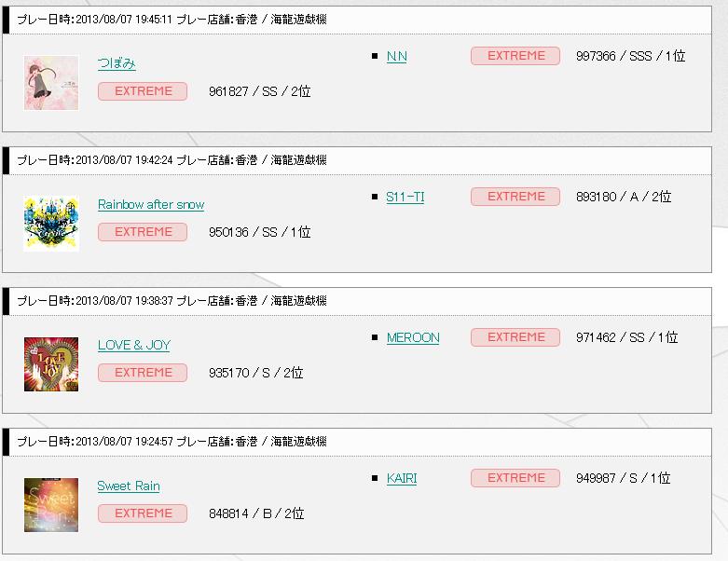Click the Rainbow after snow jacket image
The height and width of the screenshot is (561, 728).
(51, 224)
